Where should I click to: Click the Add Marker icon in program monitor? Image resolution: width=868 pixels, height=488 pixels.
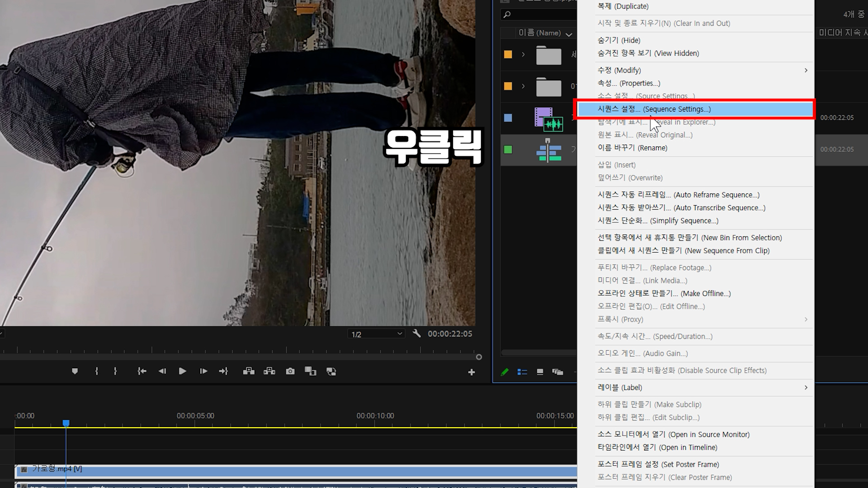[x=75, y=371]
